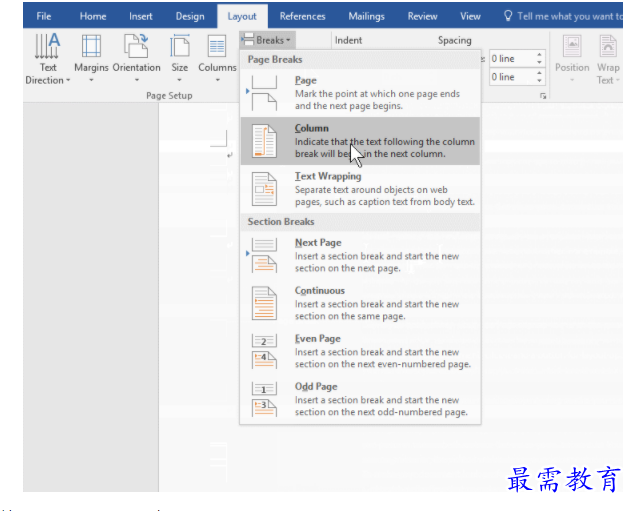Click the Size page icon

(x=179, y=46)
